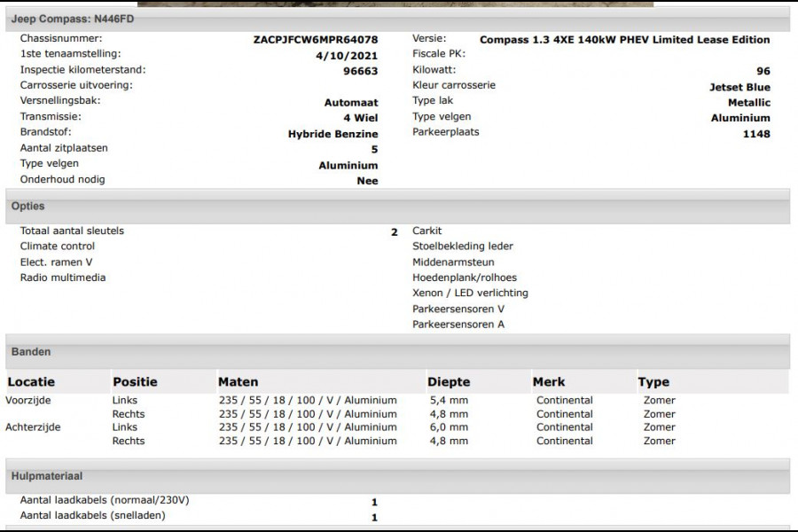This screenshot has width=798, height=532.
Task: Click the Xenon / LED verlichting option
Action: (470, 293)
